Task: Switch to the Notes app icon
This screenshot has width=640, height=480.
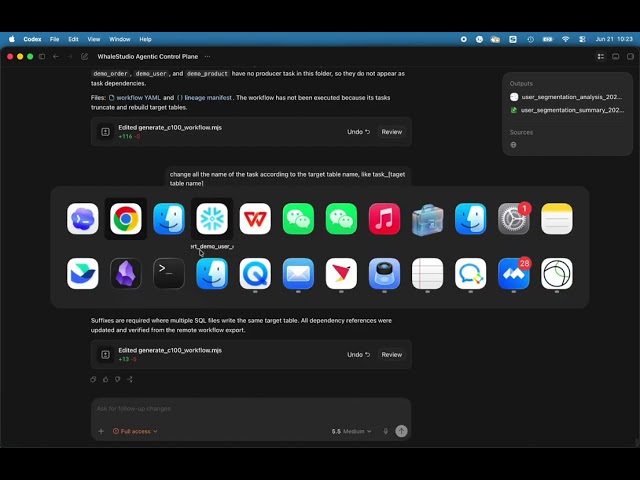Action: click(x=557, y=219)
